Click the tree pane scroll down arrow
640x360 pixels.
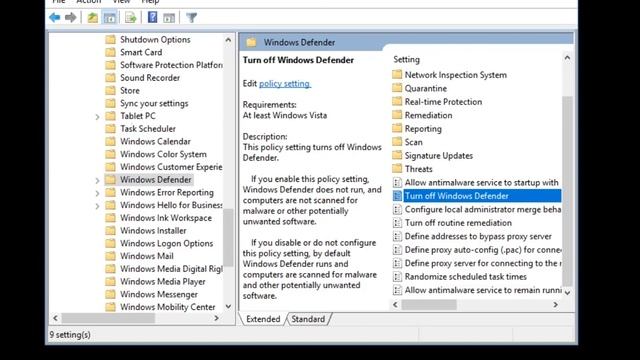click(x=228, y=307)
